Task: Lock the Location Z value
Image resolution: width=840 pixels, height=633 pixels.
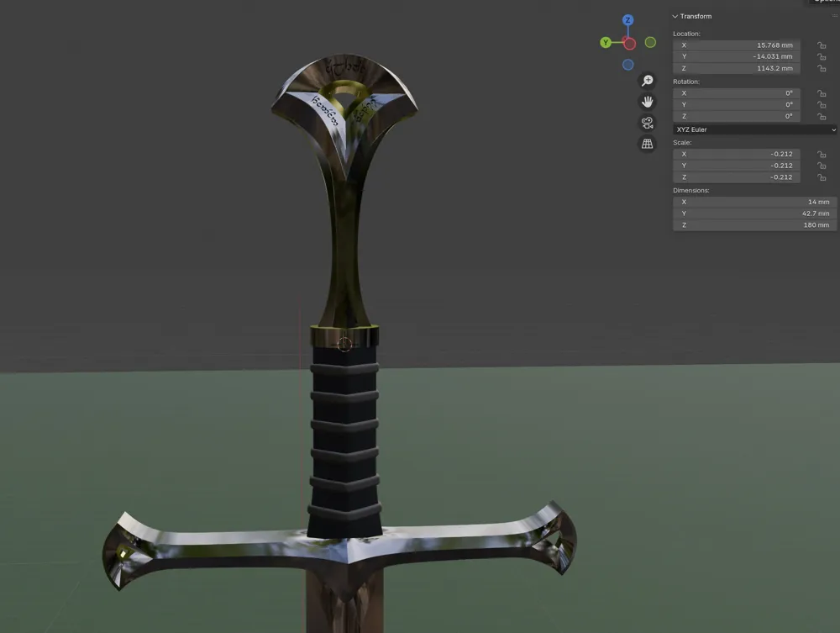Action: coord(822,69)
